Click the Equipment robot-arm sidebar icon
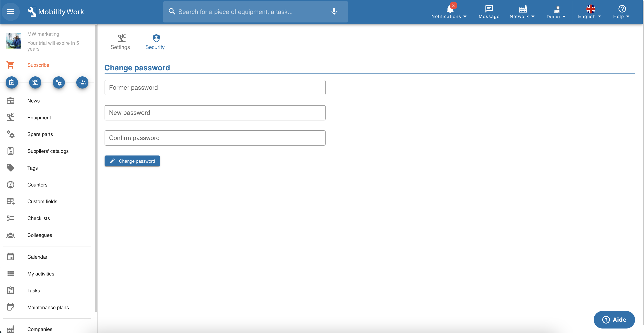 click(x=11, y=118)
